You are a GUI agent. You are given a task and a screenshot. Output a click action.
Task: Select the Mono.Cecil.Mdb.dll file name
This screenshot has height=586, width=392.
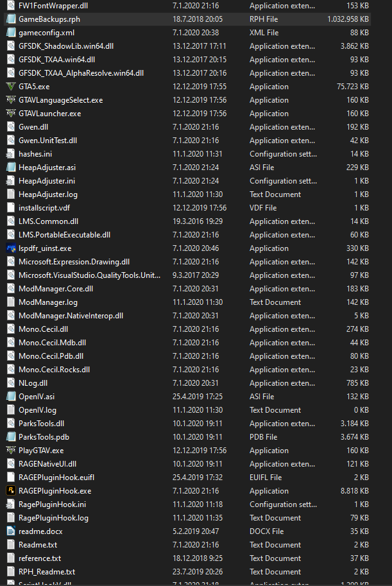[x=53, y=342]
